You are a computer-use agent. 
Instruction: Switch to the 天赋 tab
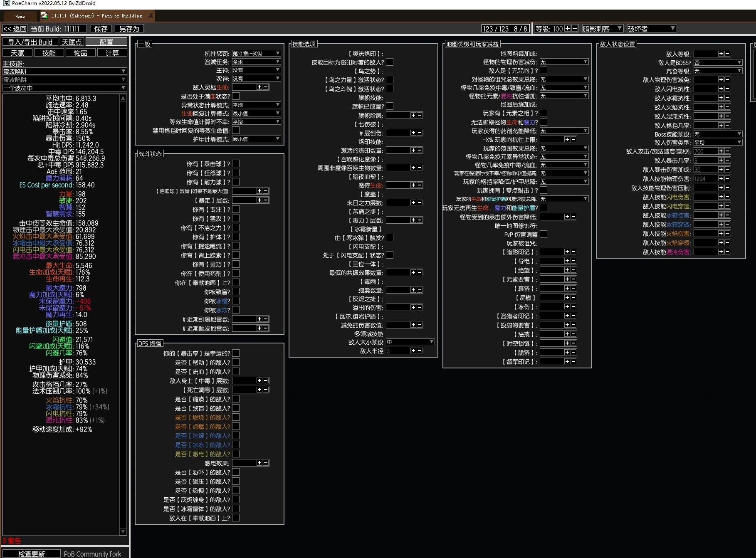click(17, 53)
